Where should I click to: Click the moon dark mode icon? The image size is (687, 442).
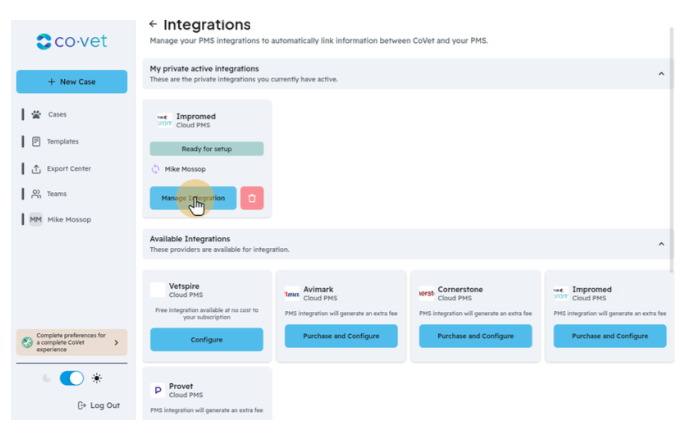tap(46, 378)
